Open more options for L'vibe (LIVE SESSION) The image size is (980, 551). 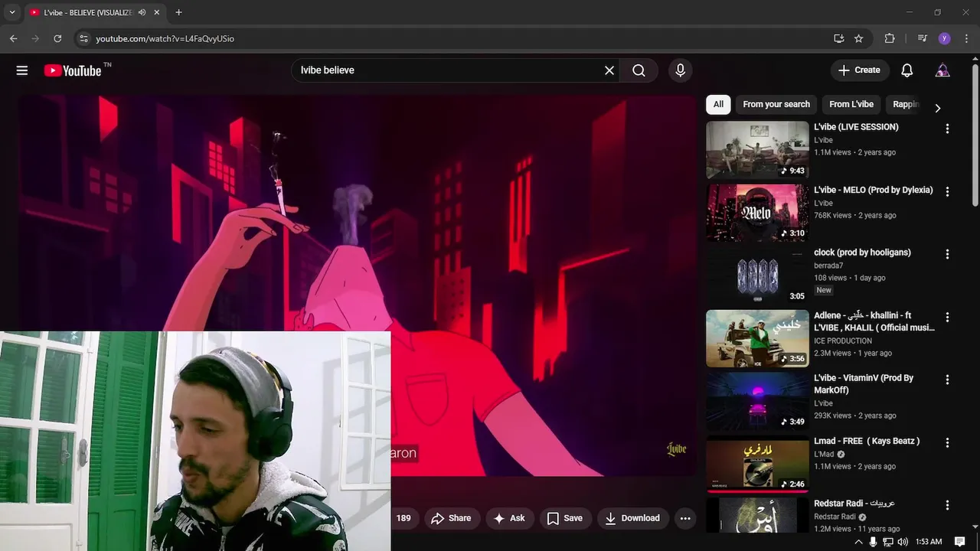pos(947,129)
